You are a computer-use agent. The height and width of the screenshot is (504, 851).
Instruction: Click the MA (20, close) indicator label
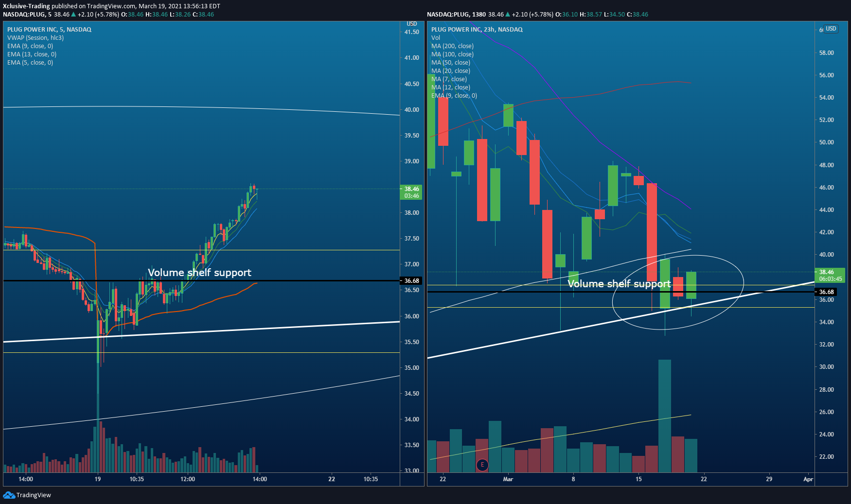(x=451, y=71)
